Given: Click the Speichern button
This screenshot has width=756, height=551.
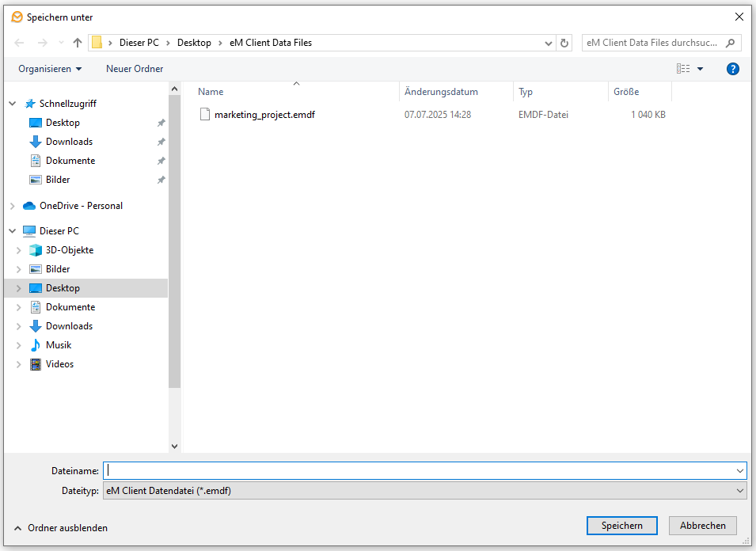Looking at the screenshot, I should (621, 526).
